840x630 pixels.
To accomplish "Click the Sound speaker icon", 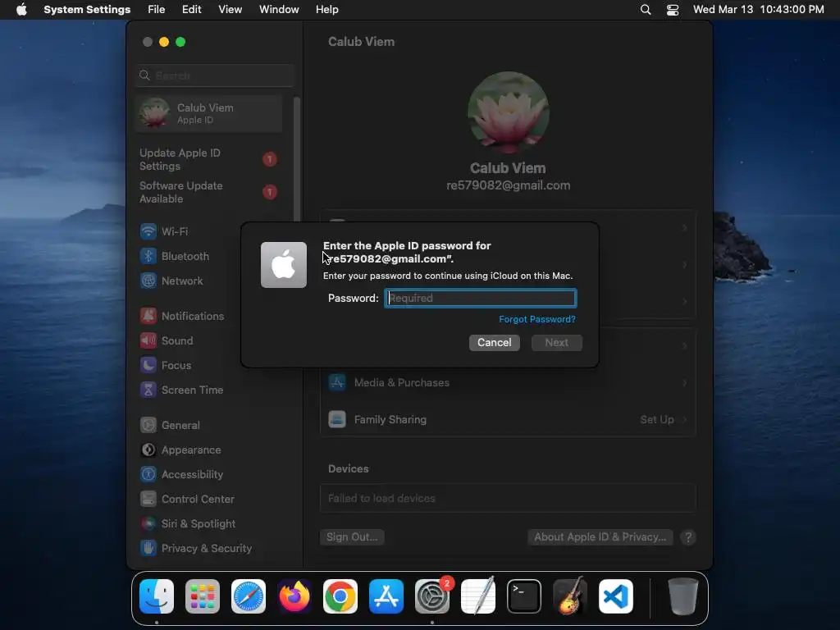I will (x=148, y=340).
